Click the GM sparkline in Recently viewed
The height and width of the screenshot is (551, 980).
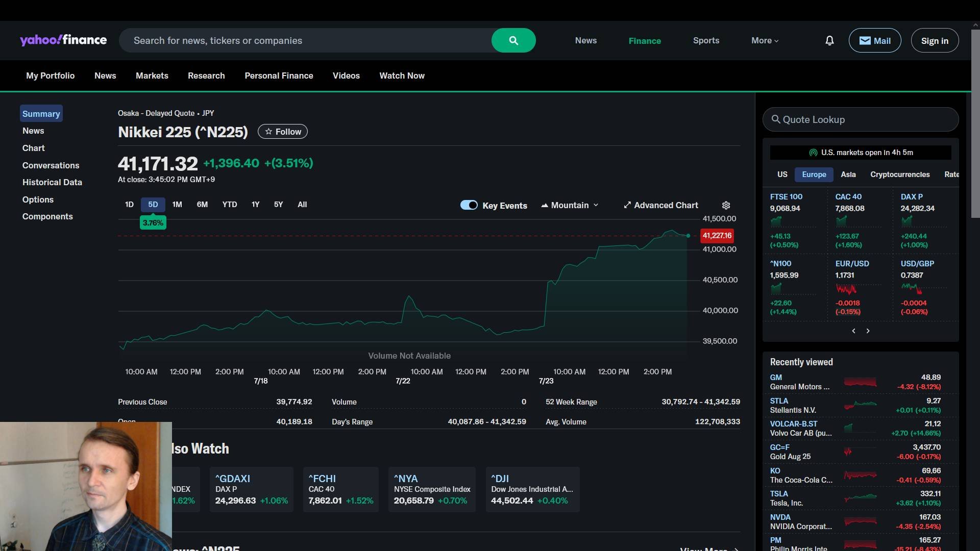860,382
